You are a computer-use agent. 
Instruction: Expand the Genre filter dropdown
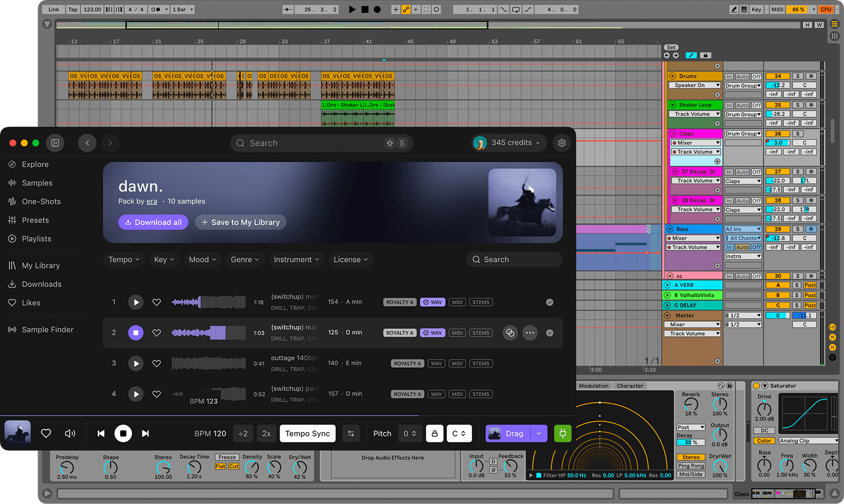(x=245, y=259)
